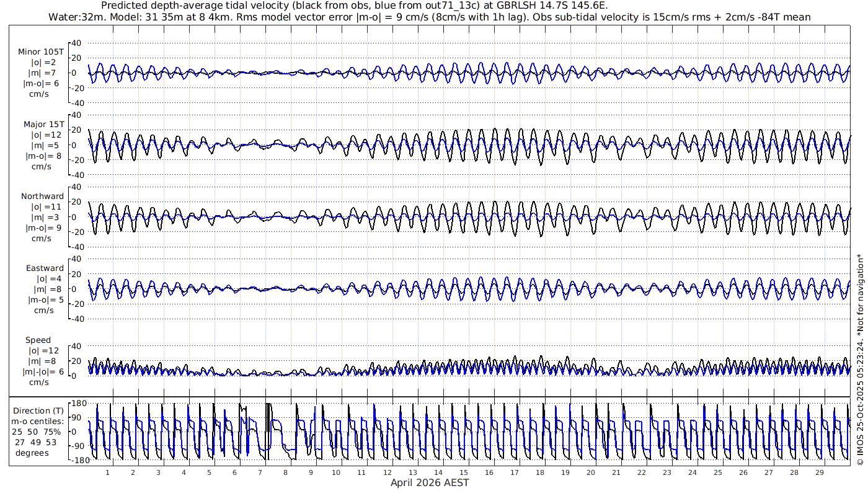The height and width of the screenshot is (496, 868).
Task: Select the "Speed" panel label
Action: pos(38,340)
